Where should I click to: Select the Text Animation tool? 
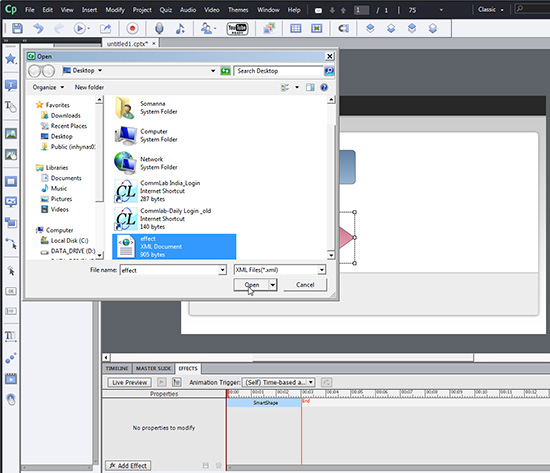tap(11, 337)
